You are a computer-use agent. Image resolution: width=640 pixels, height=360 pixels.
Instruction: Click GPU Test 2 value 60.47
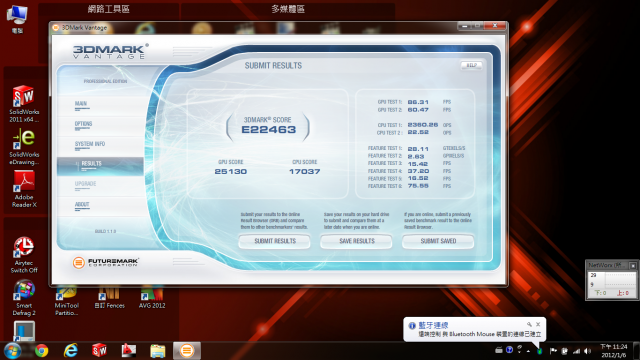tap(418, 110)
